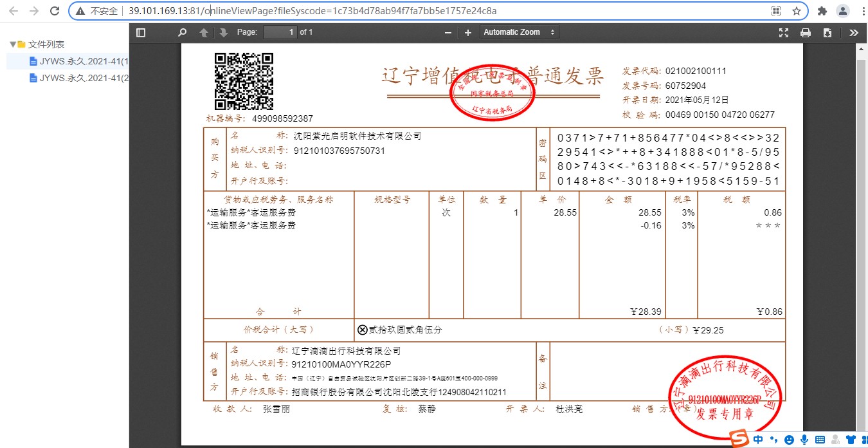Image resolution: width=868 pixels, height=448 pixels.
Task: Select the 招商银行 bank account line
Action: [x=399, y=392]
